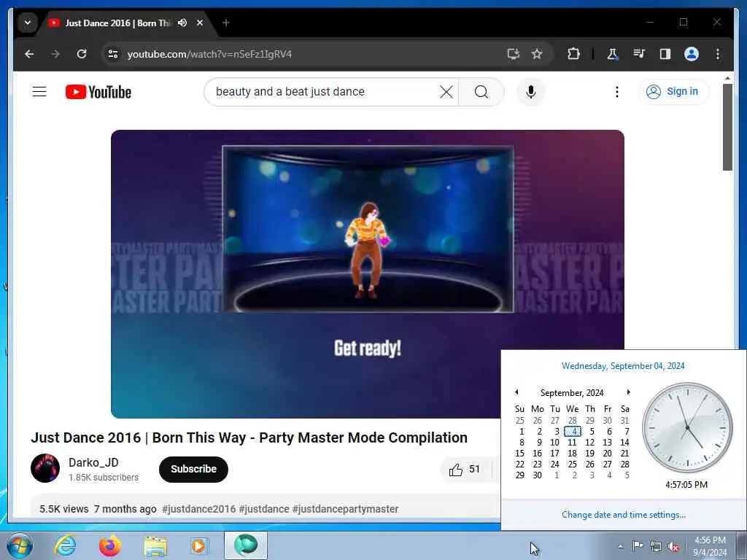747x560 pixels.
Task: Open Windows Media Player from taskbar
Action: coord(200,545)
